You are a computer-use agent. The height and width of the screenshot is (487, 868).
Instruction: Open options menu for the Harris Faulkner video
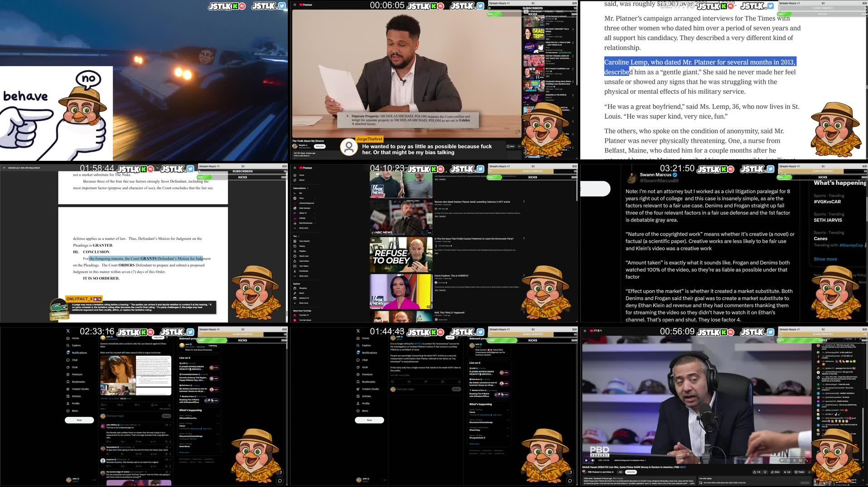(524, 275)
